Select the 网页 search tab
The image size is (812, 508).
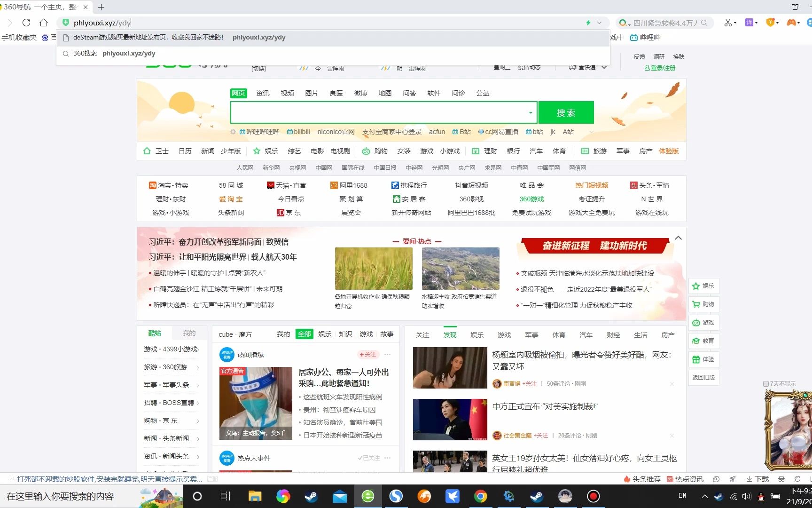239,93
